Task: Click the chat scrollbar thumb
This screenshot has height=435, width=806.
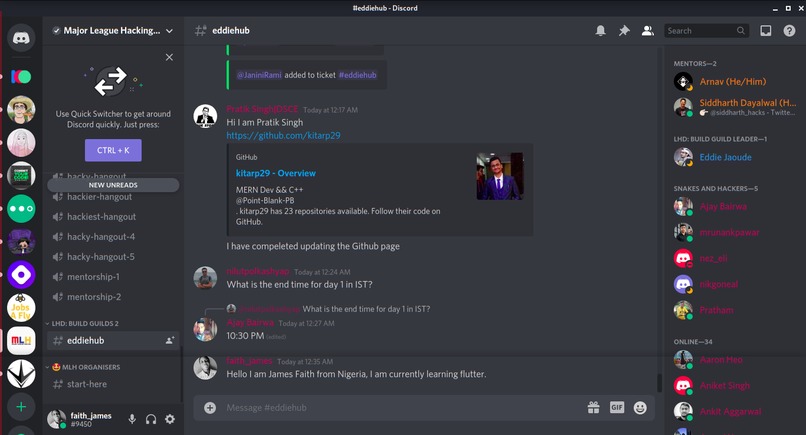Action: pyautogui.click(x=659, y=383)
